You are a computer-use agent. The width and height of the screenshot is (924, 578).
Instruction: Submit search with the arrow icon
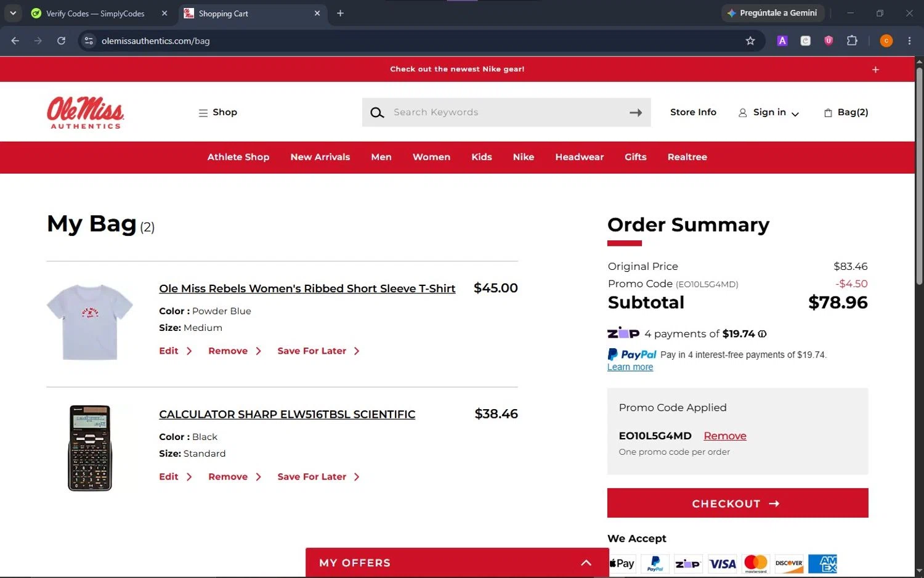[636, 113]
